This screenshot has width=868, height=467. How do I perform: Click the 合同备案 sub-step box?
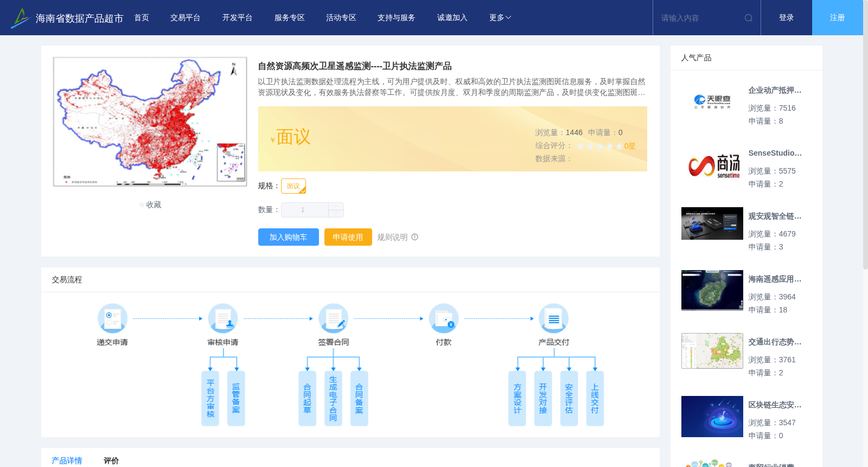click(x=359, y=399)
